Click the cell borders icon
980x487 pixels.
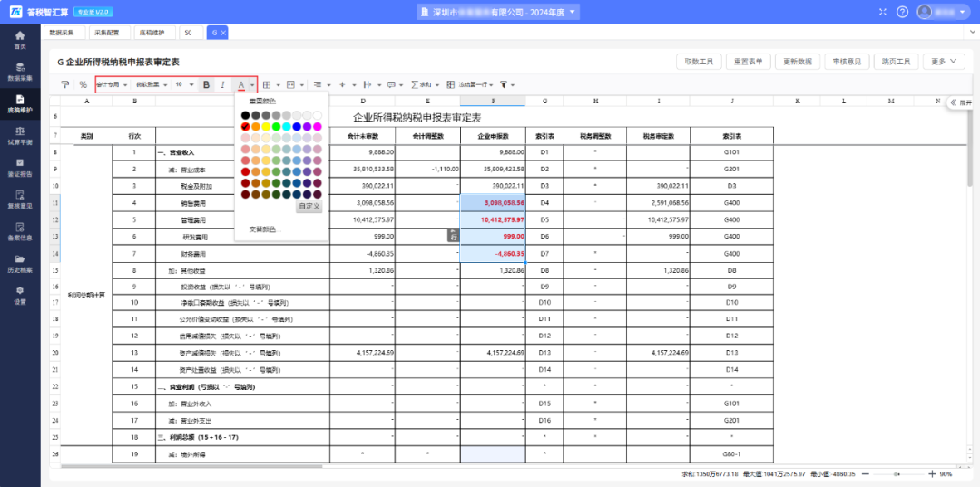pyautogui.click(x=267, y=84)
